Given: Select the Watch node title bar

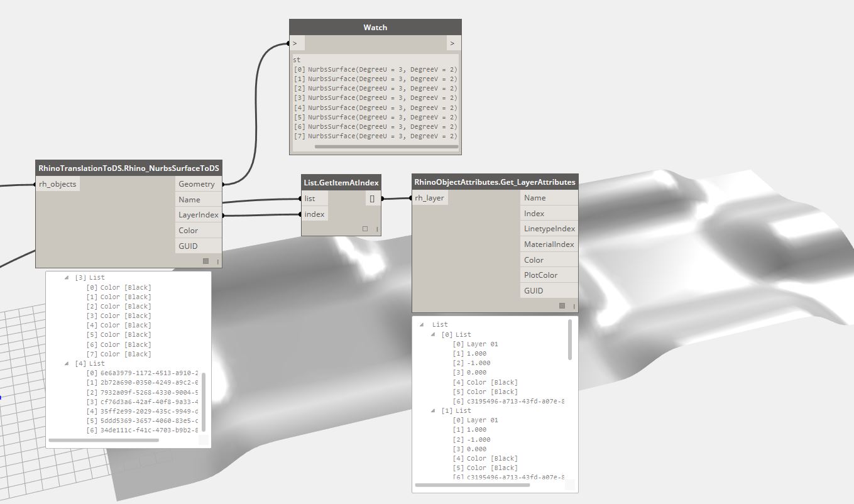Looking at the screenshot, I should click(x=375, y=28).
